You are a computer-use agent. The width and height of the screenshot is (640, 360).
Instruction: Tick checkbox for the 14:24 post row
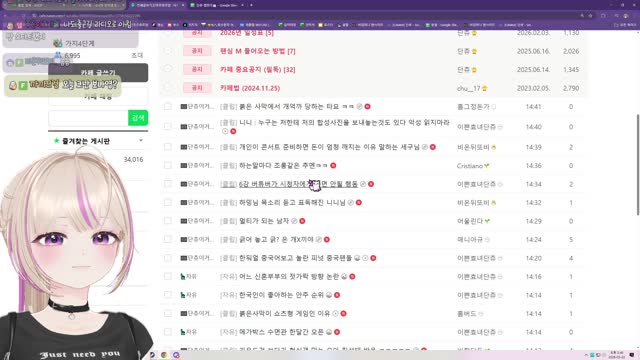(168, 240)
